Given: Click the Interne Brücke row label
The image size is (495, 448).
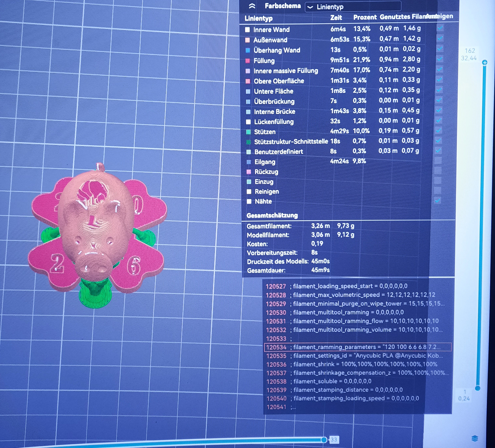Looking at the screenshot, I should [275, 112].
